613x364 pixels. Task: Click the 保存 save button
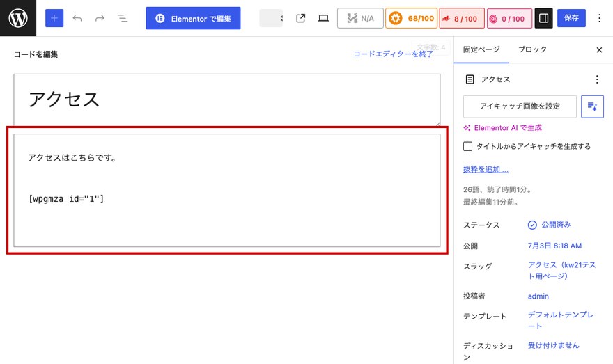pyautogui.click(x=571, y=18)
